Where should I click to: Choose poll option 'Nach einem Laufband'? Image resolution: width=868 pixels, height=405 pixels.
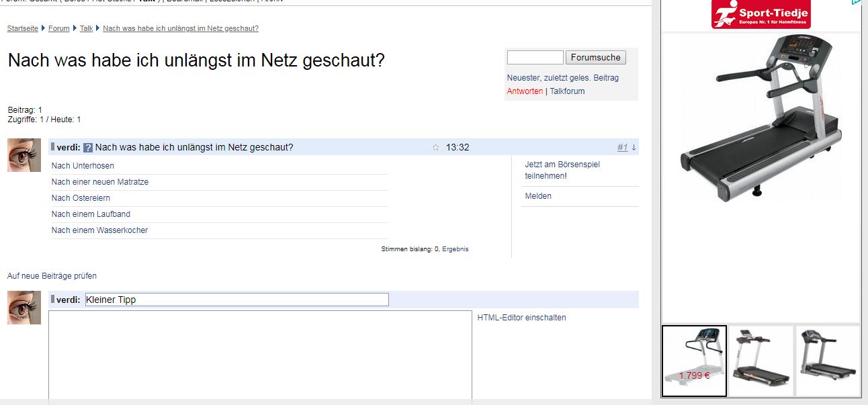click(x=91, y=214)
